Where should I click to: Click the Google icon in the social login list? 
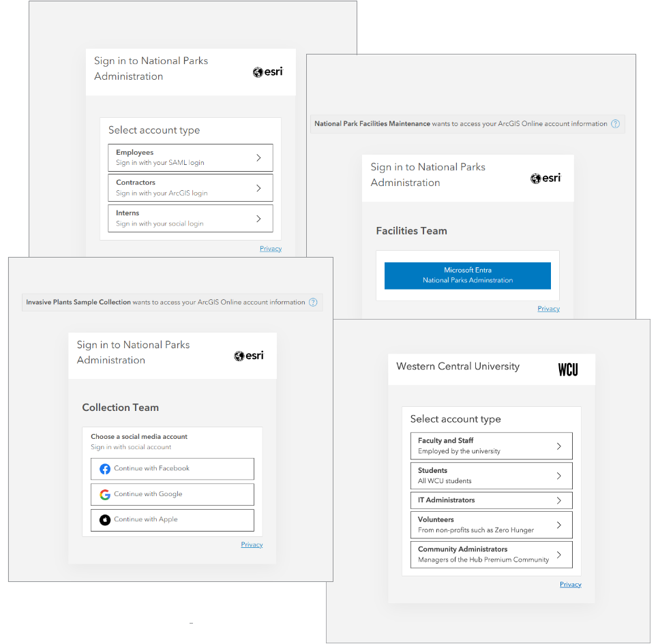point(104,493)
